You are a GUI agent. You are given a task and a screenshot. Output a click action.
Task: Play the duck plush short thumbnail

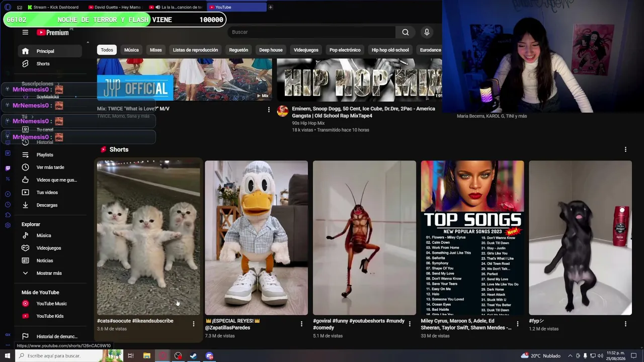[x=256, y=238]
